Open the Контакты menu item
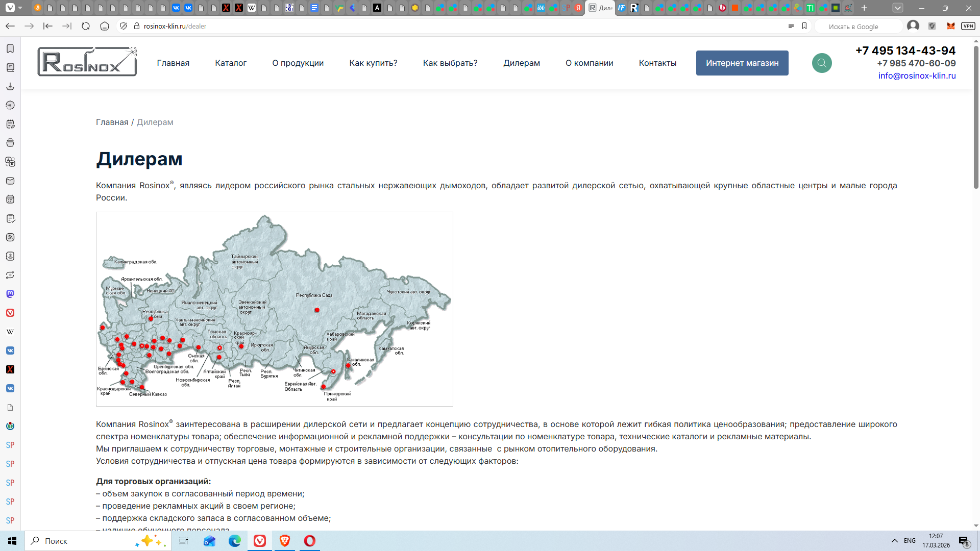The image size is (980, 551). tap(657, 63)
